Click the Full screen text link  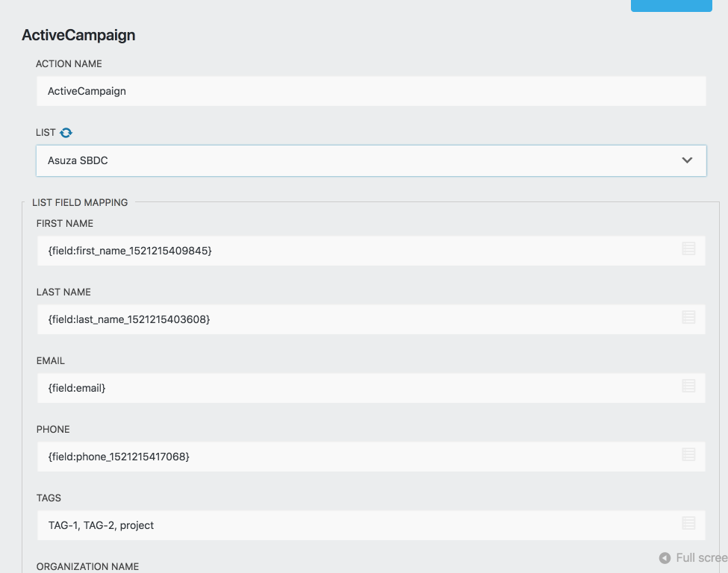point(701,558)
